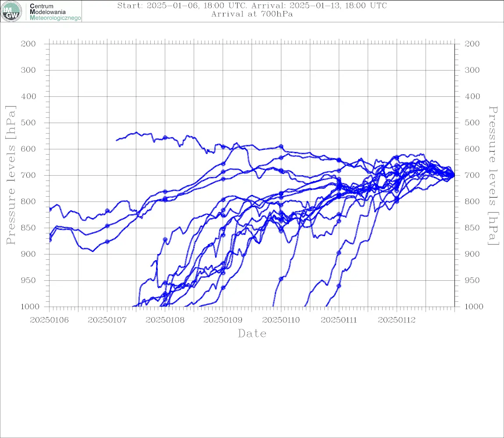Click the left axis 850 pressure label

point(28,228)
